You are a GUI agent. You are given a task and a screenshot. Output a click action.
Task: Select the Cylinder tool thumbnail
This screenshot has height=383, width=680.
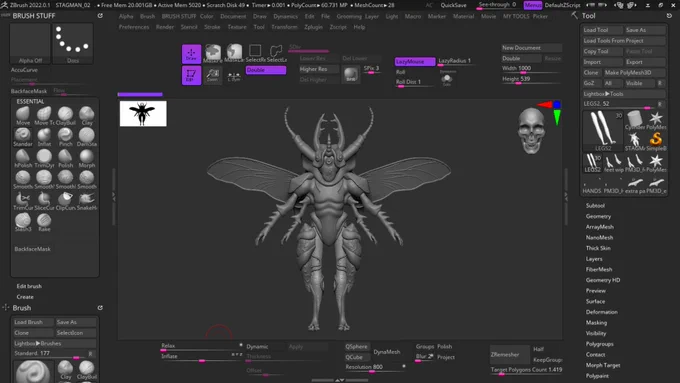point(634,120)
